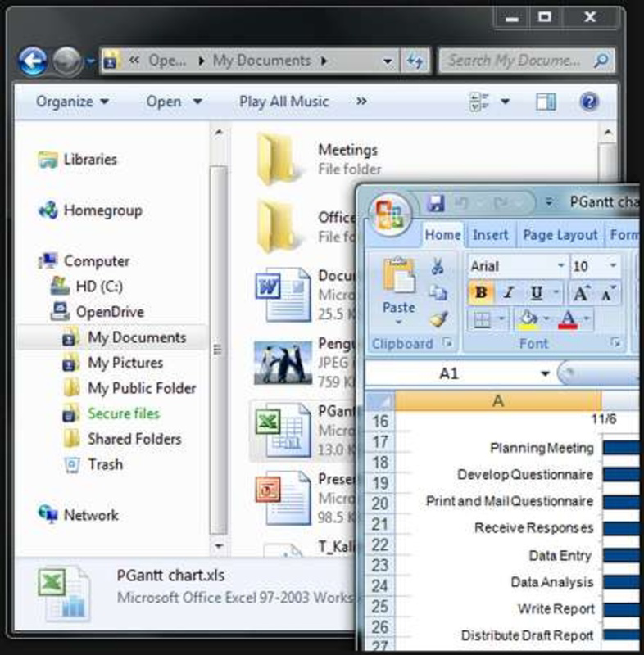644x655 pixels.
Task: Expand the view options dropdown arrow
Action: pyautogui.click(x=506, y=102)
